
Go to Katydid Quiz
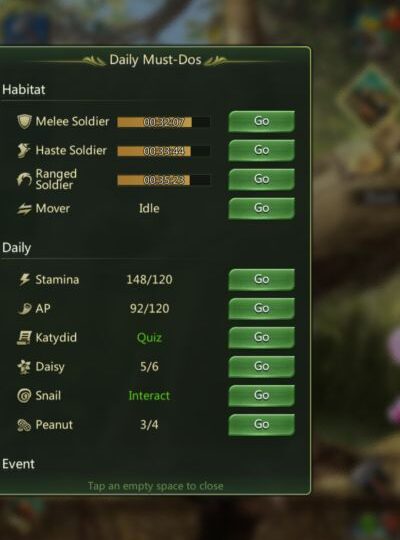coord(261,338)
